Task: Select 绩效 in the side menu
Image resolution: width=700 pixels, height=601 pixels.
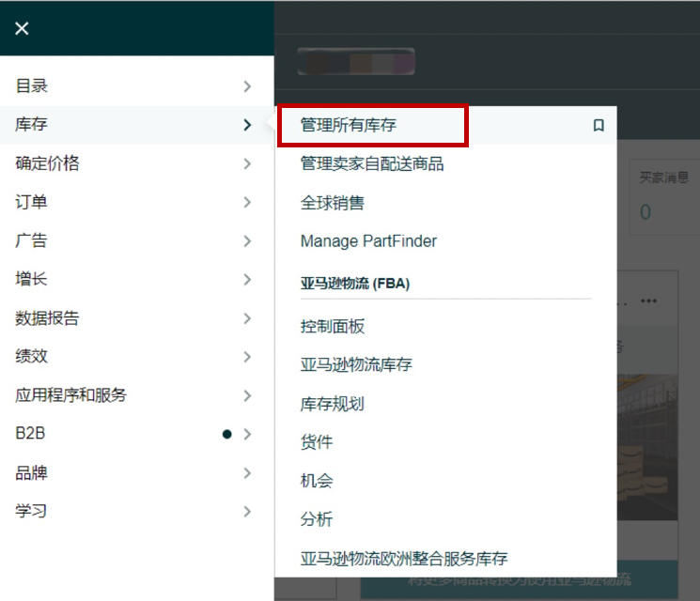Action: tap(31, 357)
